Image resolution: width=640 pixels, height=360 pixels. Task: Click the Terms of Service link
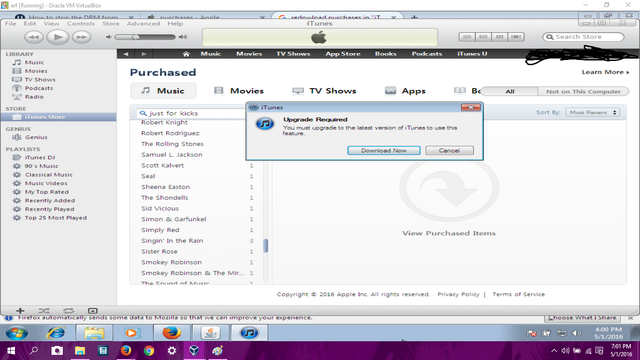(x=518, y=294)
